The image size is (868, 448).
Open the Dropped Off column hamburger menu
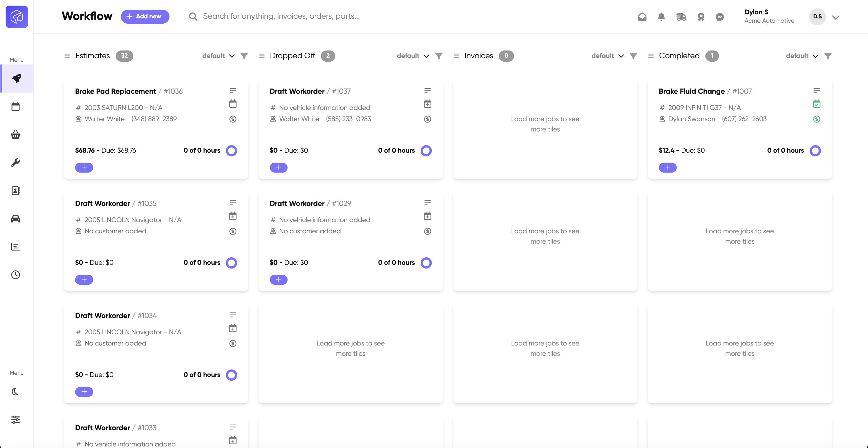[262, 56]
